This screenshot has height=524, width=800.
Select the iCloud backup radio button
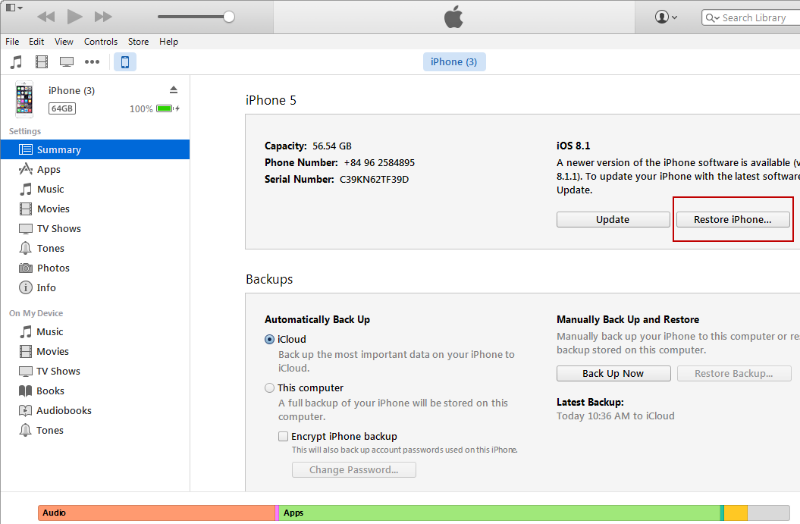pyautogui.click(x=269, y=339)
